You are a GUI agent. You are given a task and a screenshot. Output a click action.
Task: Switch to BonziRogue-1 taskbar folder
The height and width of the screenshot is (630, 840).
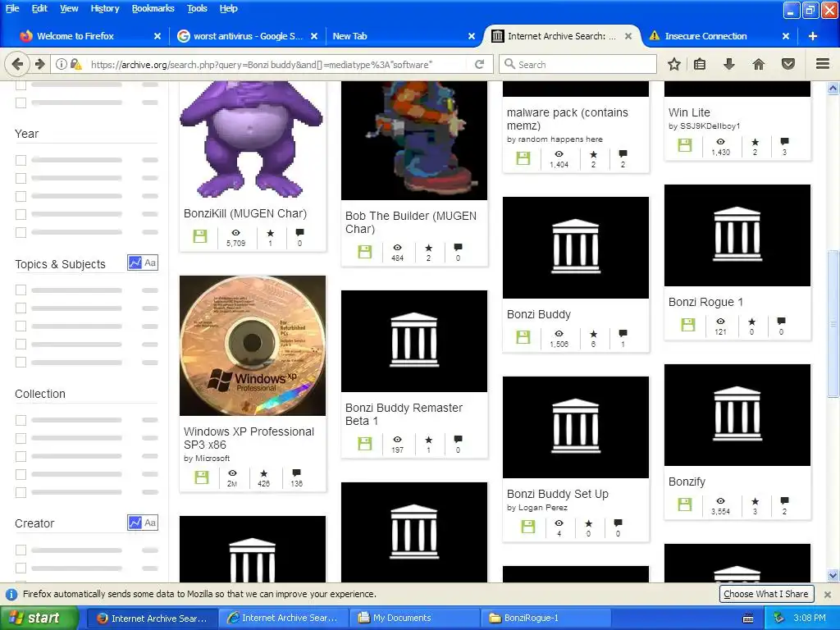coord(546,618)
